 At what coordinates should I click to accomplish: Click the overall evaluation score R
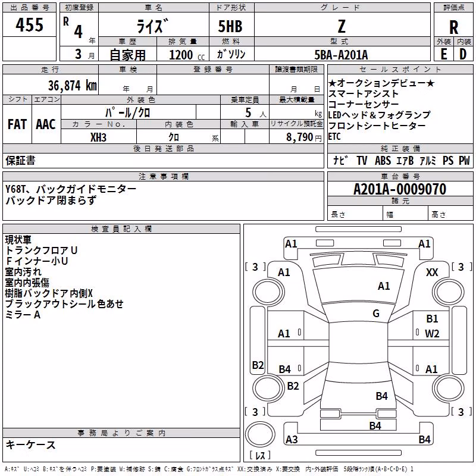point(453,27)
